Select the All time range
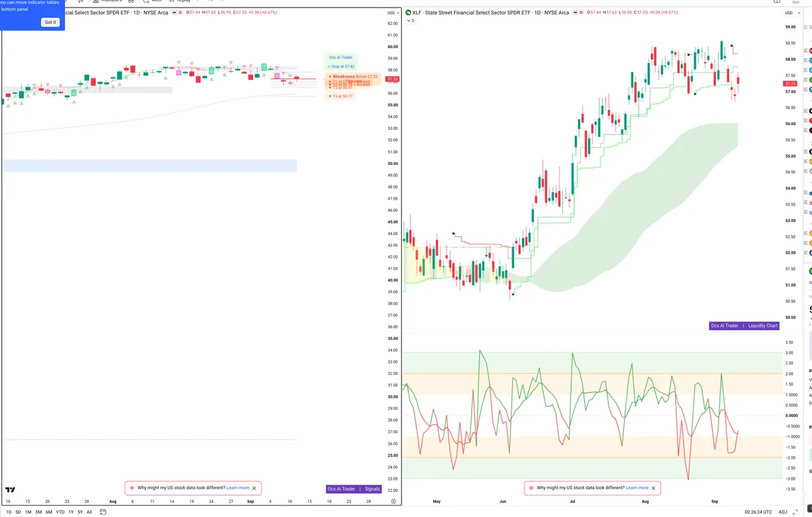Viewport: 812px width, 517px height. pos(89,512)
